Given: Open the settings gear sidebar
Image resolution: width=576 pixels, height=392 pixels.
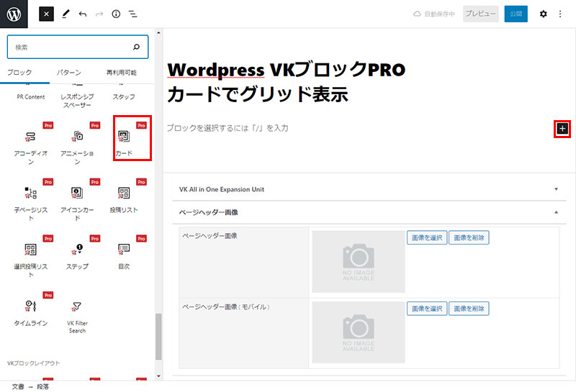Looking at the screenshot, I should coord(543,14).
